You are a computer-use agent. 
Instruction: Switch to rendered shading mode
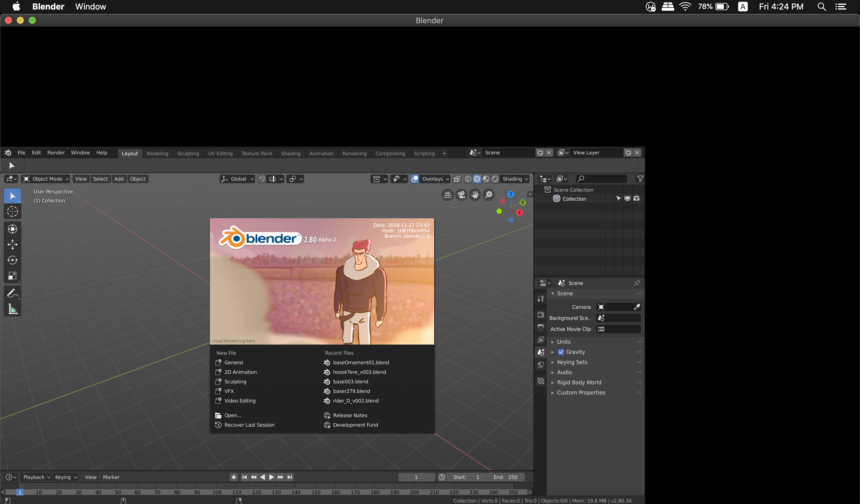click(495, 179)
